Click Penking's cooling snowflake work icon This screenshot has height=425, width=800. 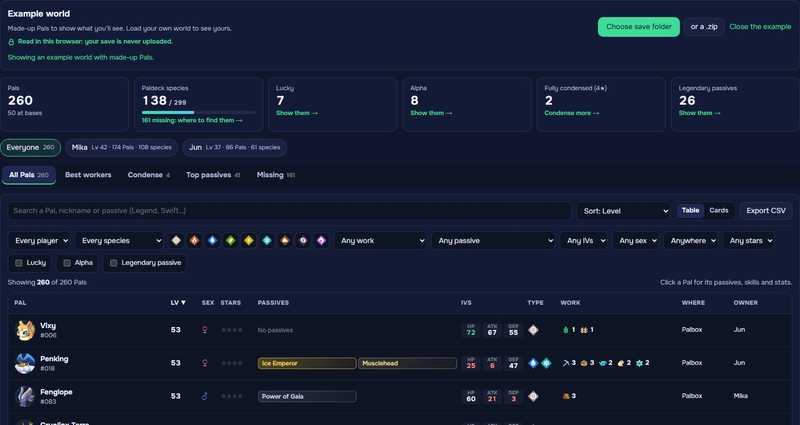coord(639,363)
